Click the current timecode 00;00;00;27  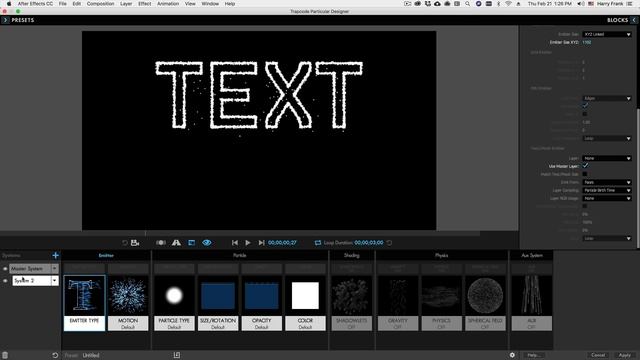282,243
